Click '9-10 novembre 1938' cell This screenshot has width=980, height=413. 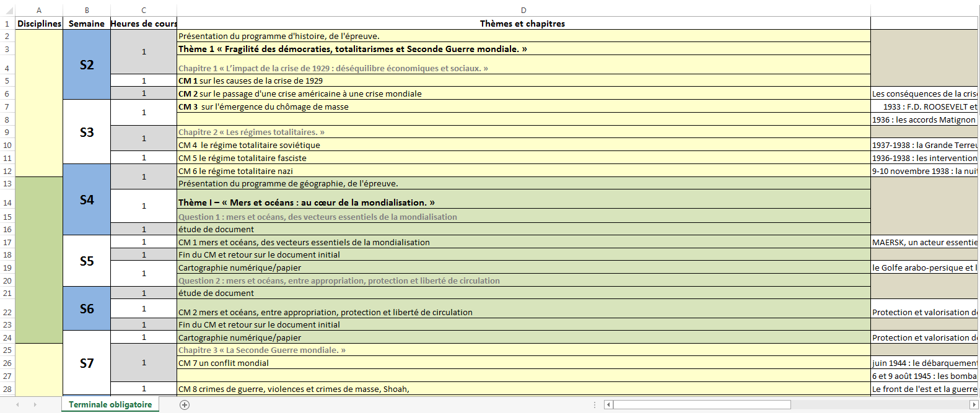click(x=924, y=171)
